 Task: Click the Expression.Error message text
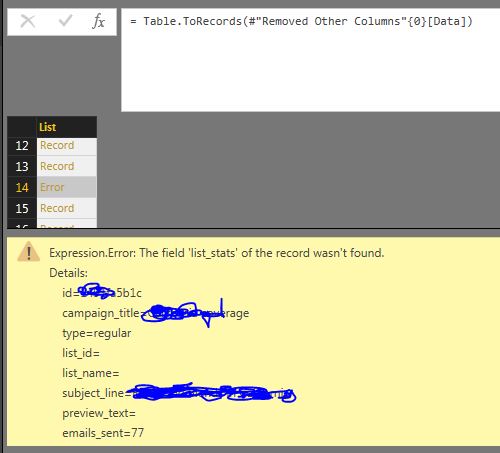tap(217, 253)
